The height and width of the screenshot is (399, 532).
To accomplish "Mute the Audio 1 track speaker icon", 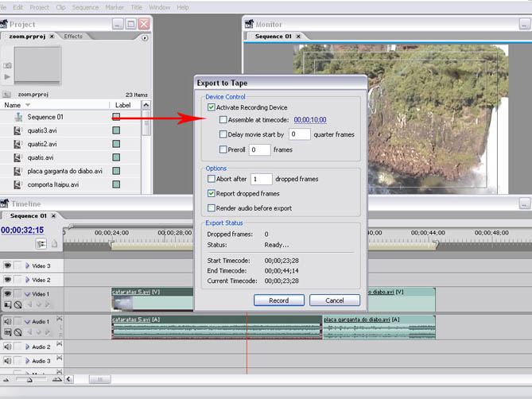I will (x=7, y=322).
